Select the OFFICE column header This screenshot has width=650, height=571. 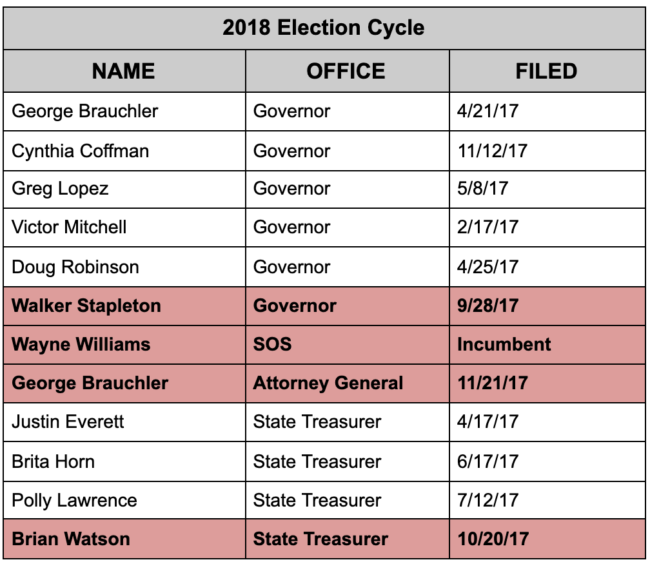point(346,72)
